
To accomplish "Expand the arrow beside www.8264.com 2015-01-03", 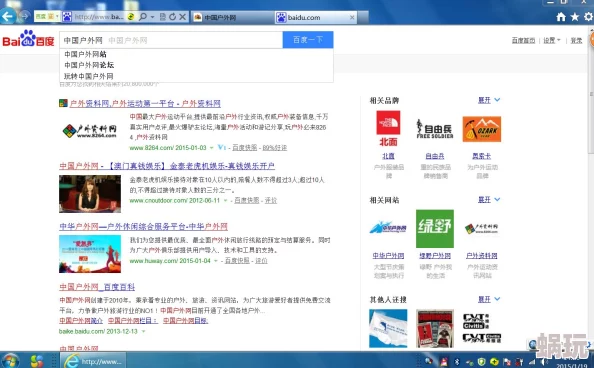I will click(211, 148).
